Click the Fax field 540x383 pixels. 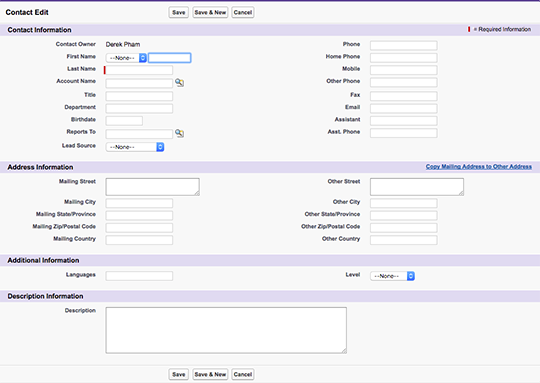[404, 96]
